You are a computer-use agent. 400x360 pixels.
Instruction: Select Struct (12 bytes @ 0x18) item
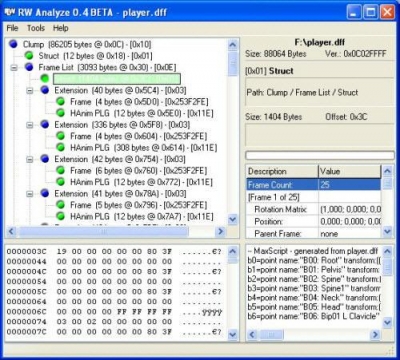(95, 56)
